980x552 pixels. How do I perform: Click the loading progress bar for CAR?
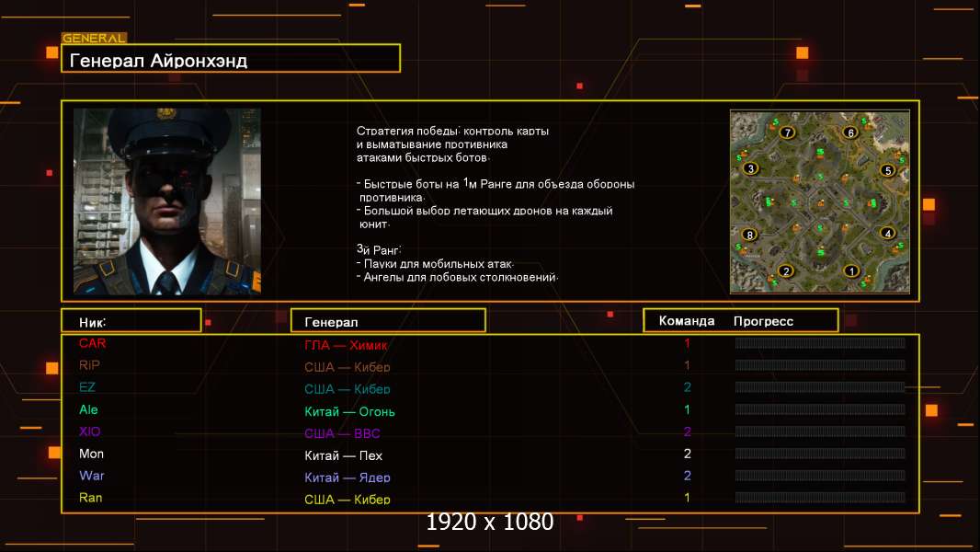(820, 342)
